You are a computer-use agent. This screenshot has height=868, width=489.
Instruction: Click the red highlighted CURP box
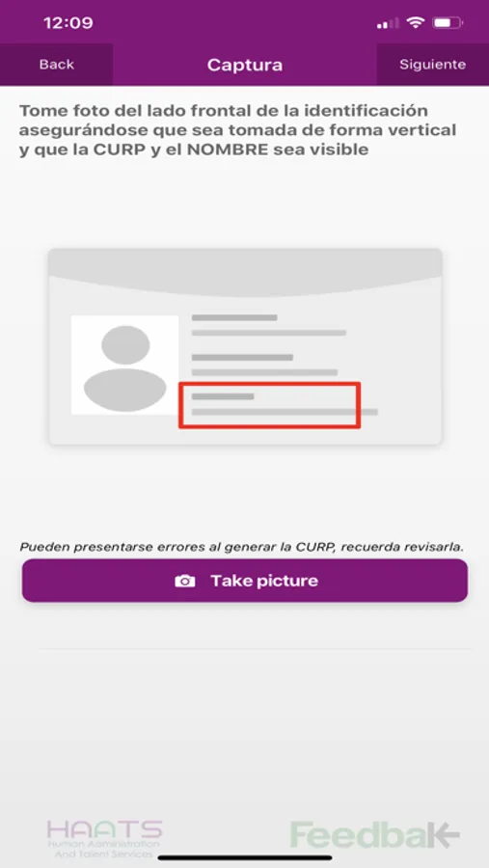click(x=270, y=405)
